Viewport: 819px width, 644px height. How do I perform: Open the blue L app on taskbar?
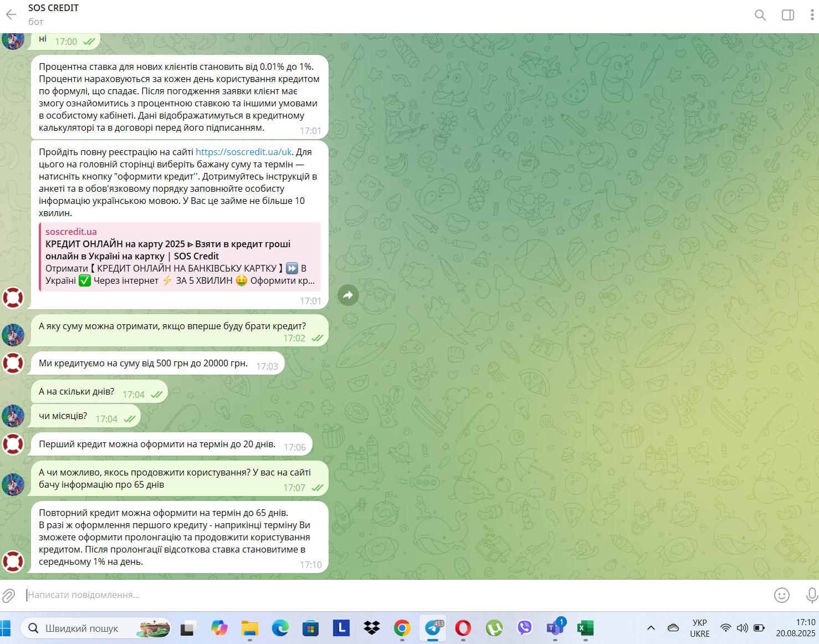coord(341,628)
